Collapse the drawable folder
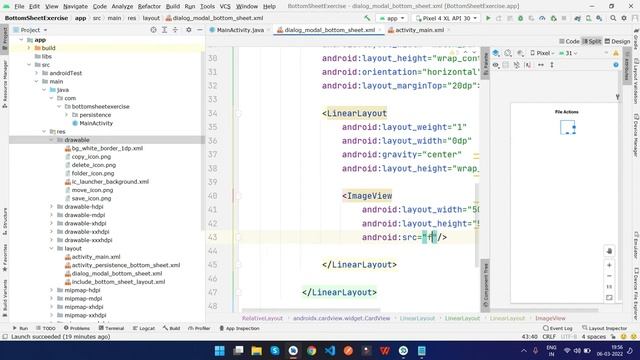This screenshot has height=360, width=640. point(52,140)
